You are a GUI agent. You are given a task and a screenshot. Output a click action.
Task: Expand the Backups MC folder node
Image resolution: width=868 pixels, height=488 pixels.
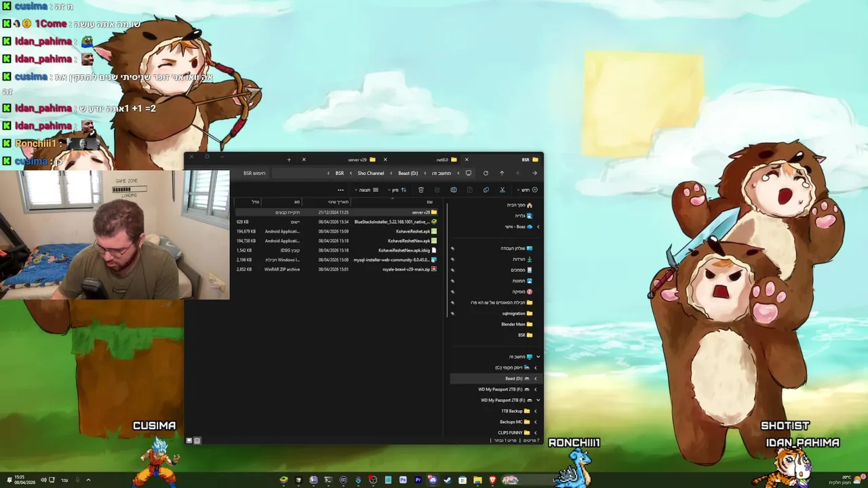(535, 422)
